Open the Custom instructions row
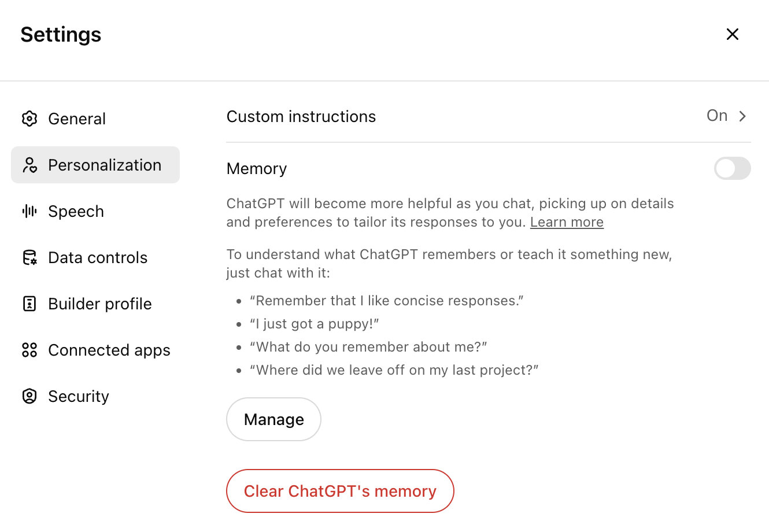 tap(301, 116)
